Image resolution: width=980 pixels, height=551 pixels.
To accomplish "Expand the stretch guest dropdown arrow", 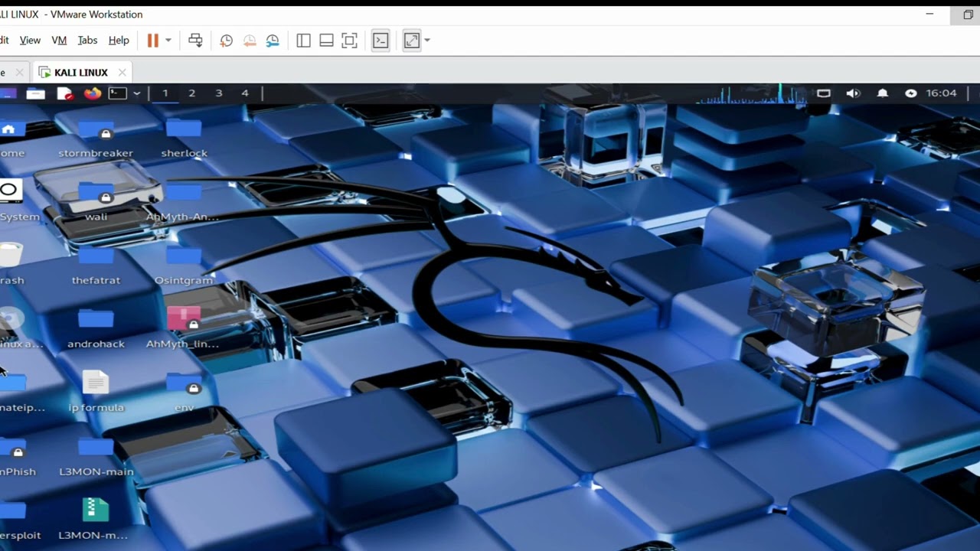I will 427,41.
